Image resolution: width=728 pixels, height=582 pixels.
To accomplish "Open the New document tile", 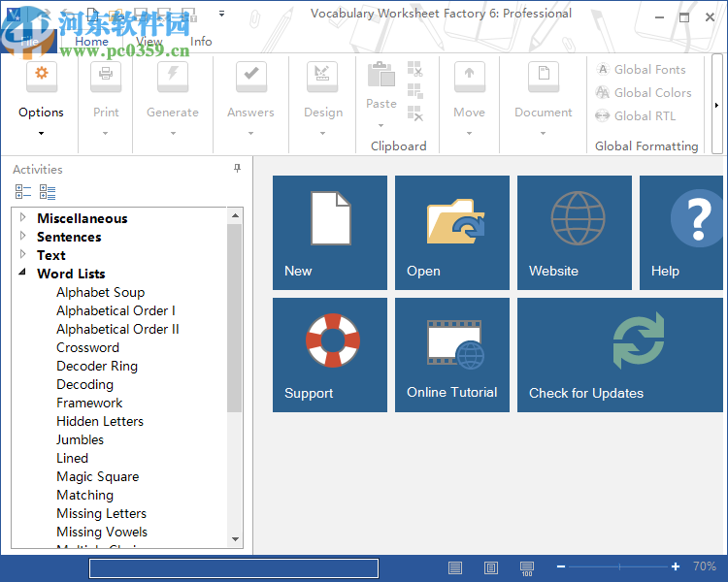I will coord(330,233).
